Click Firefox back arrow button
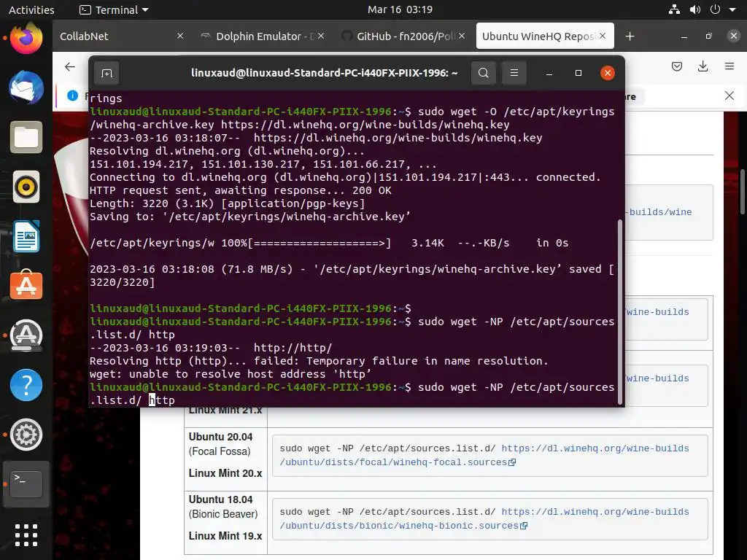 click(70, 66)
